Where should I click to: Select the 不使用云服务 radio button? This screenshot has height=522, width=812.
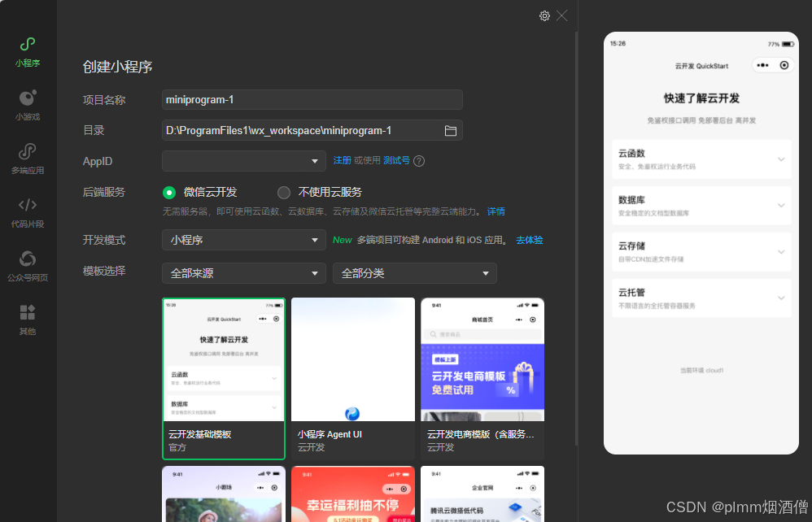coord(284,193)
